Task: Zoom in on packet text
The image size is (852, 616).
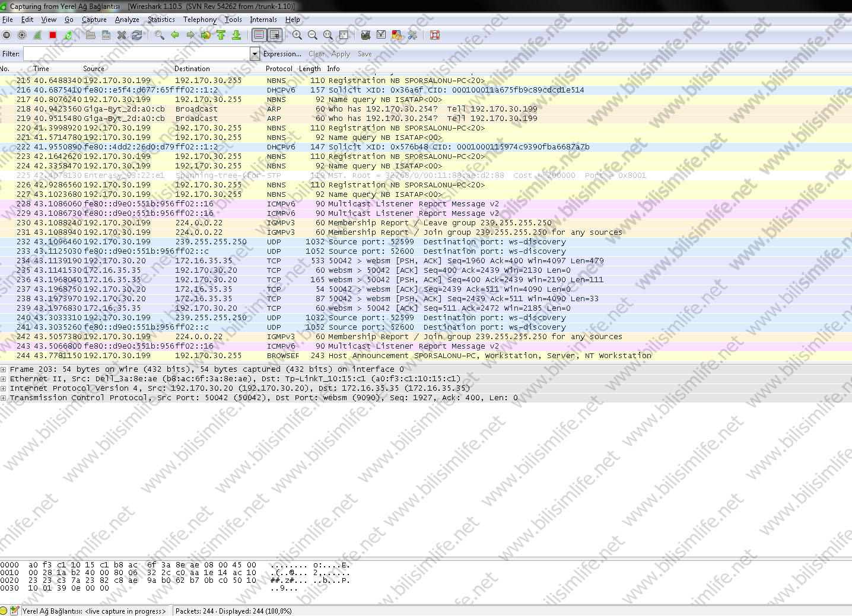Action: click(297, 35)
